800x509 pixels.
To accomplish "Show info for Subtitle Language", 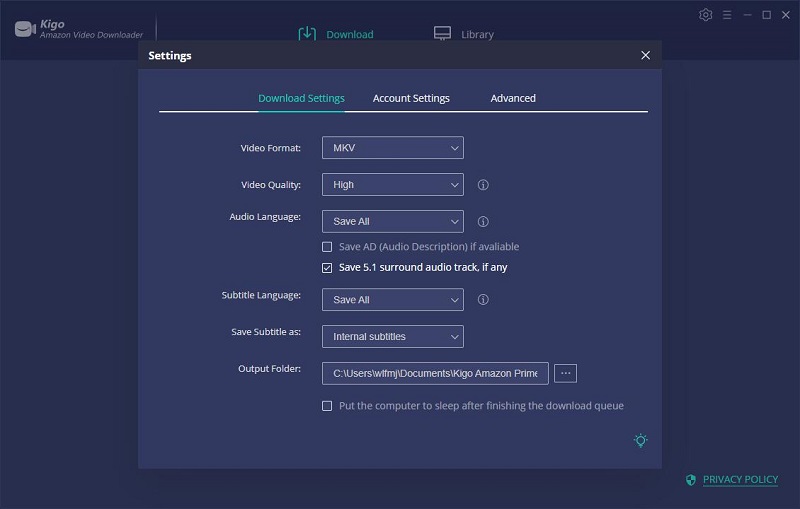I will (x=483, y=299).
